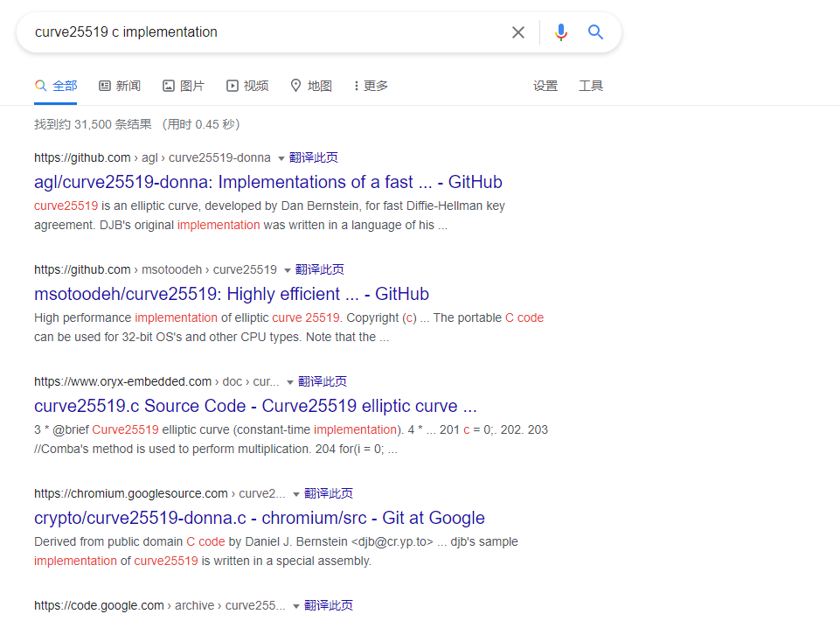Translate page link for msotoodeh result
Image resolution: width=840 pixels, height=621 pixels.
tap(320, 269)
